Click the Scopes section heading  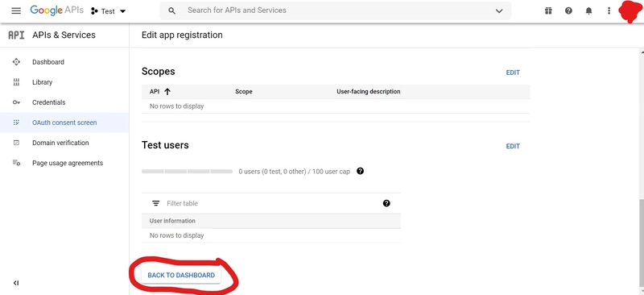pyautogui.click(x=158, y=72)
